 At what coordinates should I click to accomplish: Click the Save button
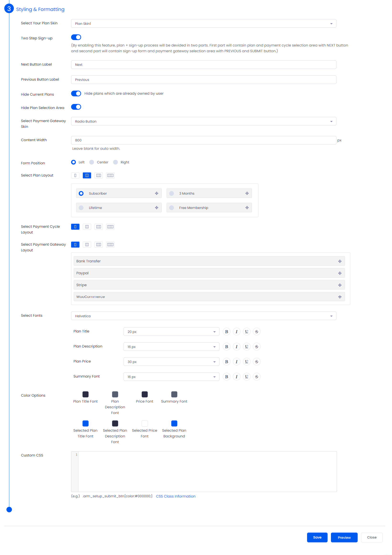[317, 537]
